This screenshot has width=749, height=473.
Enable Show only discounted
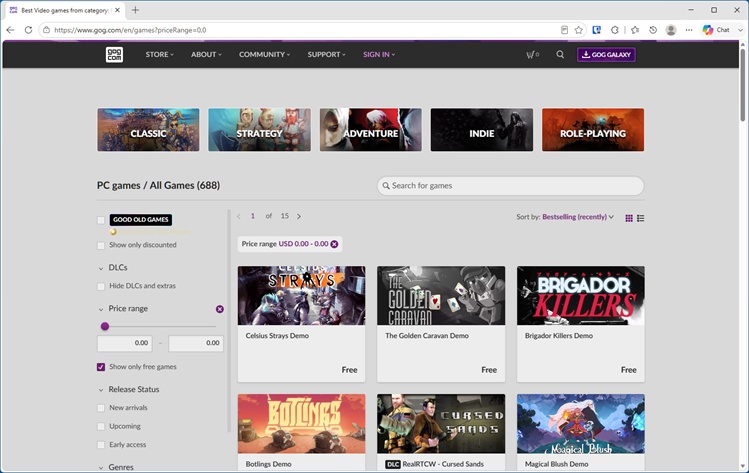[101, 245]
